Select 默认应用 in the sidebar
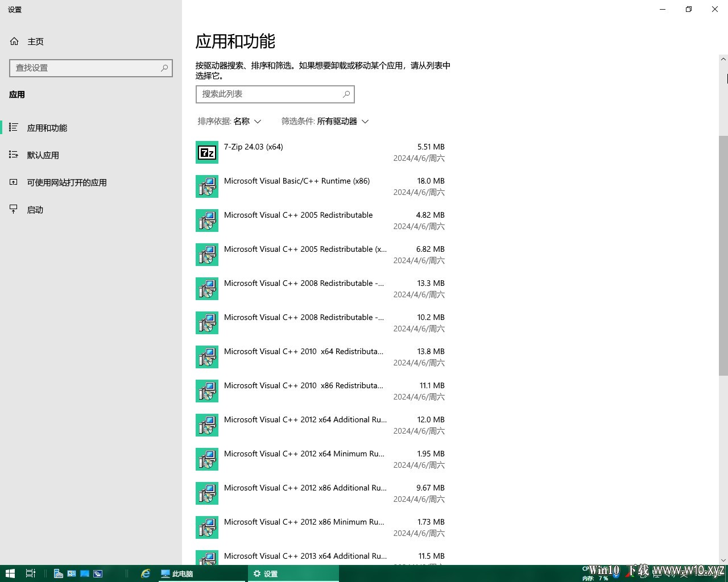This screenshot has height=582, width=728. [91, 155]
